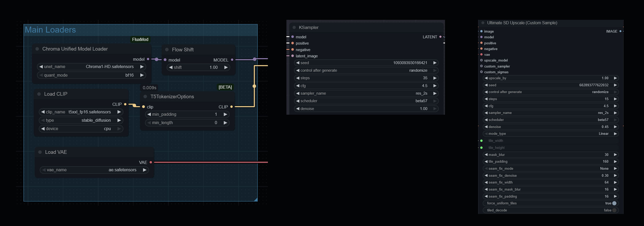Increase min_padding in T5TokenizerOptions
The height and width of the screenshot is (226, 644).
tap(225, 114)
